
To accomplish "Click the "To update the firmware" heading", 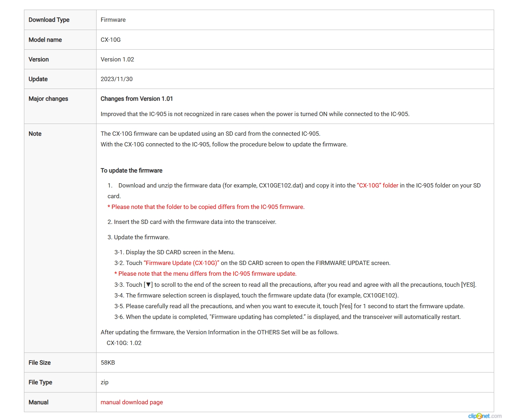I will point(131,170).
